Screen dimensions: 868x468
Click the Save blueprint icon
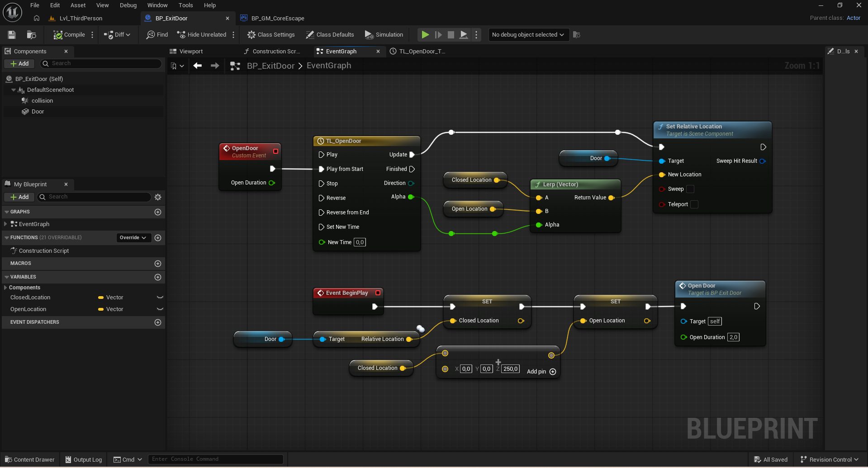pos(12,35)
